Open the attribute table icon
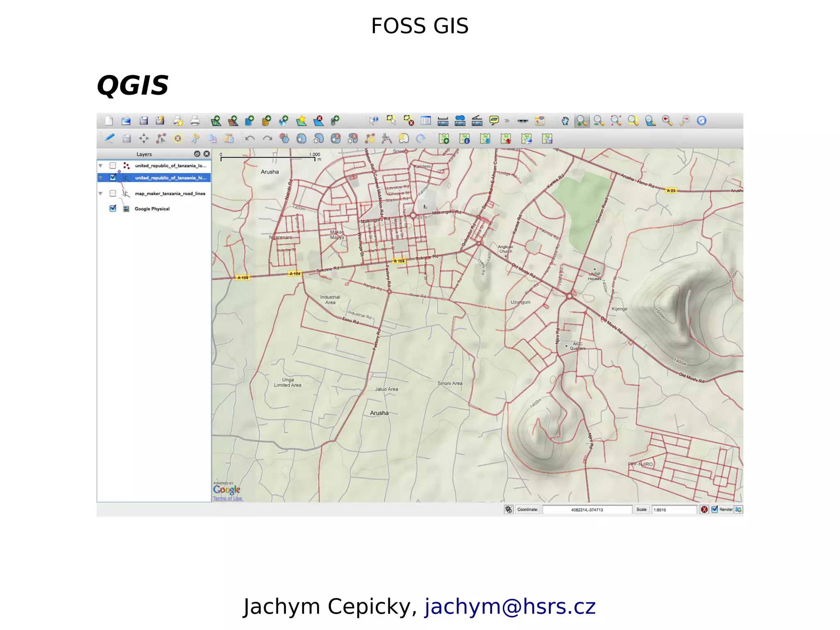840x630 pixels. click(426, 121)
